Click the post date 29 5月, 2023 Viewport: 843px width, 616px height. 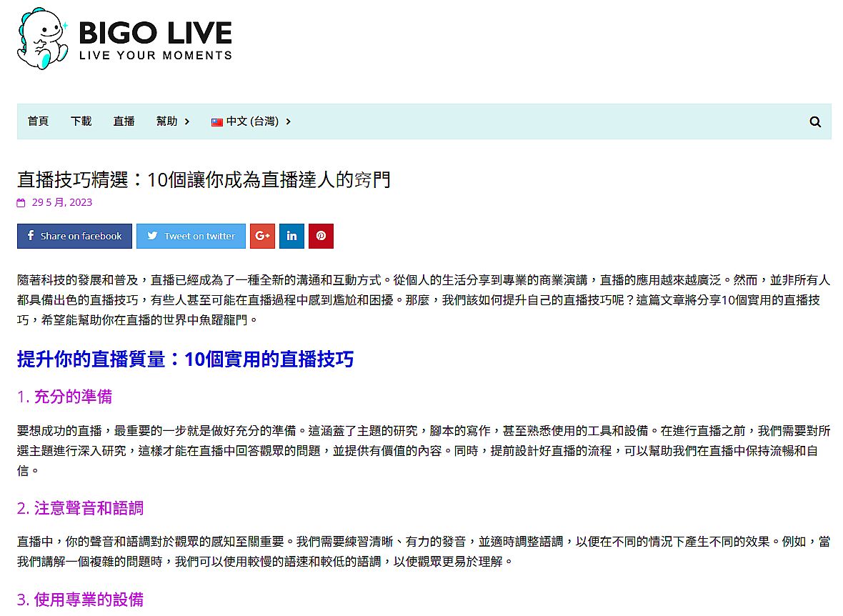(62, 202)
